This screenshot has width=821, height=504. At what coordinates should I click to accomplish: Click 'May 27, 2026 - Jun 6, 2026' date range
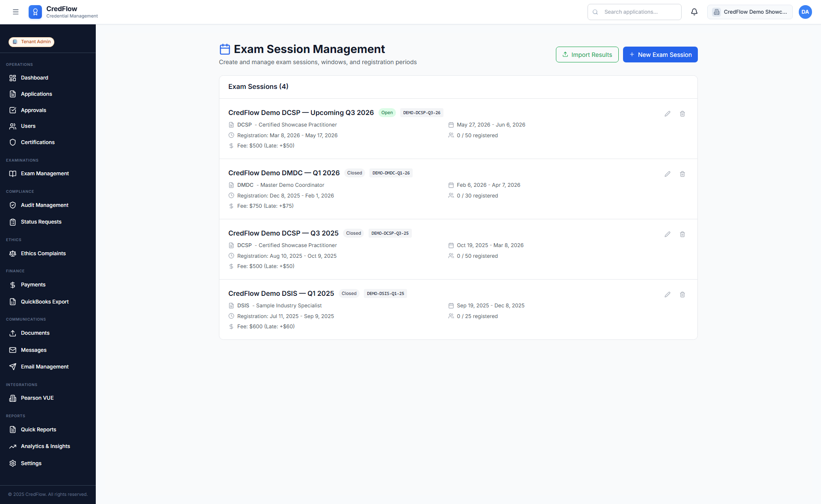(x=491, y=125)
